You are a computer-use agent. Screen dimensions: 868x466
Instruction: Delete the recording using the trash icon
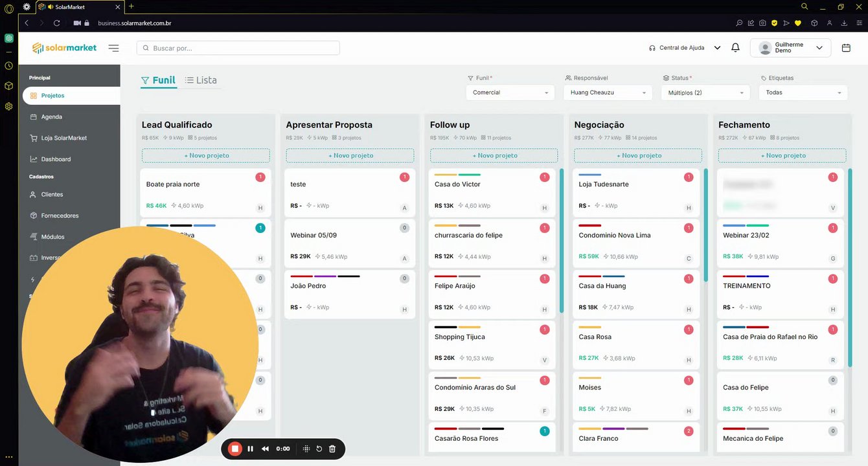pyautogui.click(x=332, y=449)
